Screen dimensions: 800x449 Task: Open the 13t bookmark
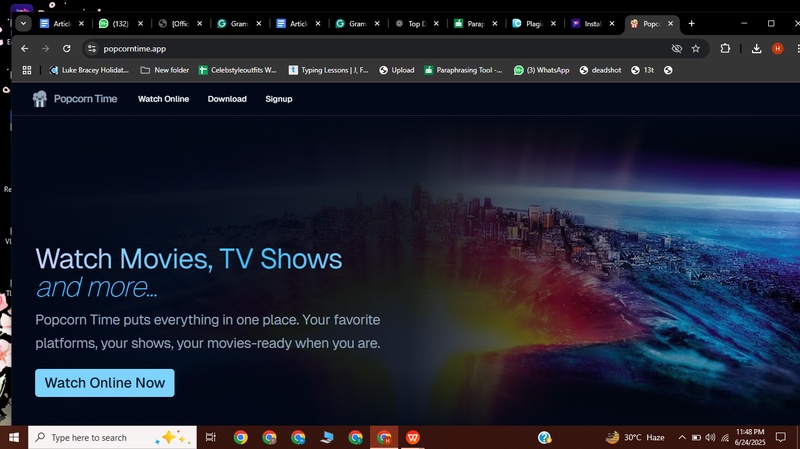(x=643, y=70)
